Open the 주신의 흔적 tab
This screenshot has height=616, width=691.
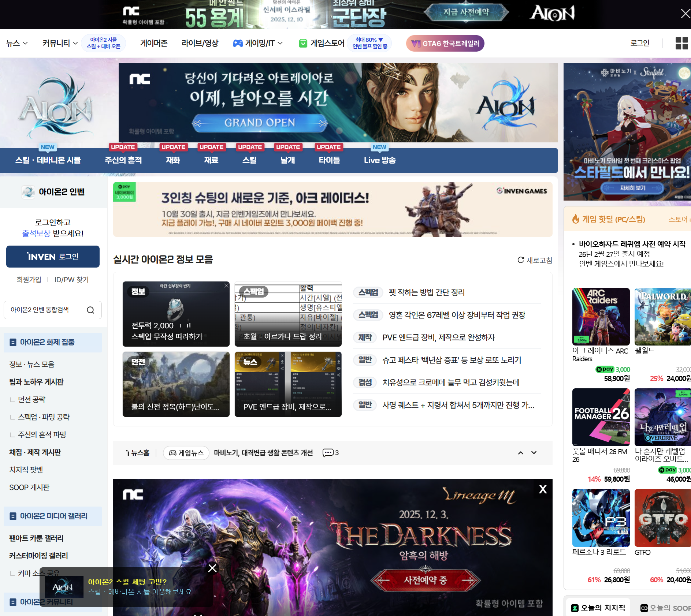click(123, 160)
